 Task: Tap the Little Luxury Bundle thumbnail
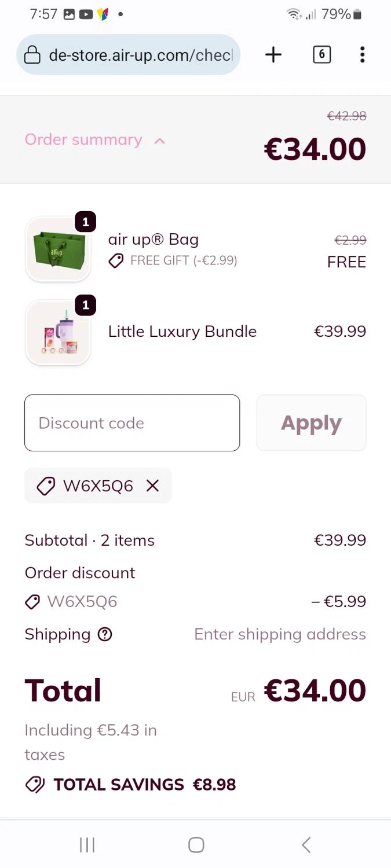58,333
